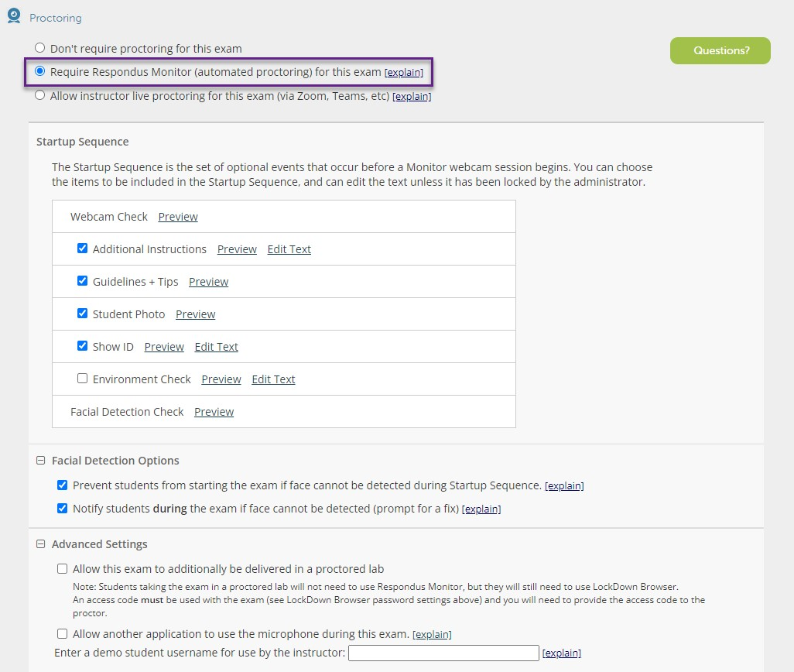
Task: Edit text for the Show ID step
Action: coord(216,346)
